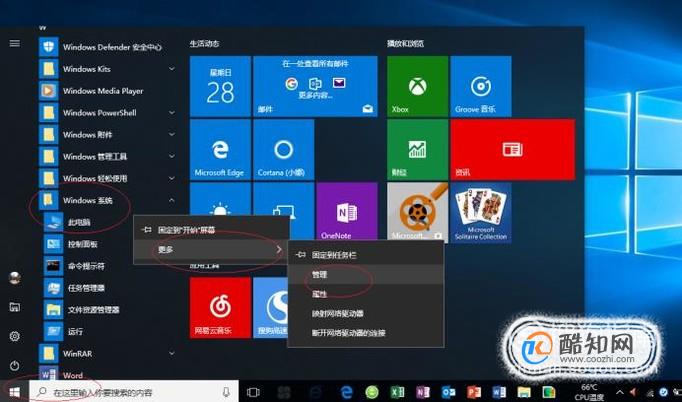The width and height of the screenshot is (682, 402).
Task: Choose 固定到任务栏 in the submenu
Action: 365,255
